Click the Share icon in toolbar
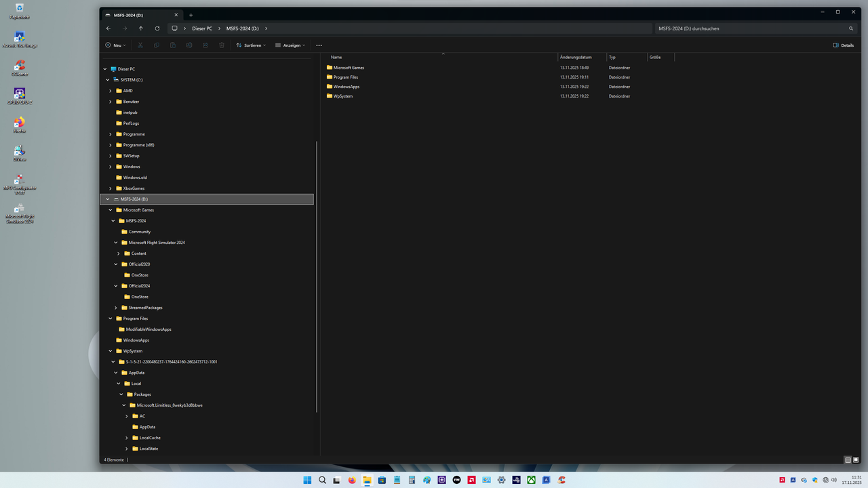This screenshot has height=488, width=868. [205, 45]
